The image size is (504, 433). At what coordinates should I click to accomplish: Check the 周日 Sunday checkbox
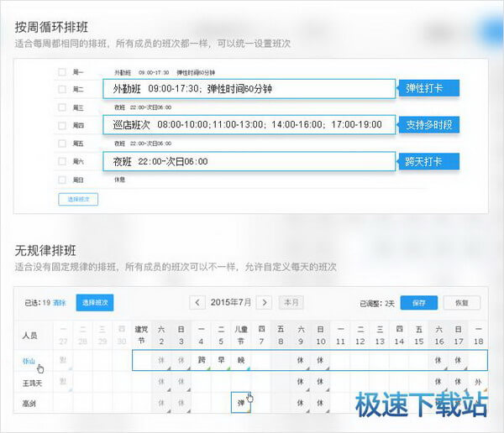[62, 180]
